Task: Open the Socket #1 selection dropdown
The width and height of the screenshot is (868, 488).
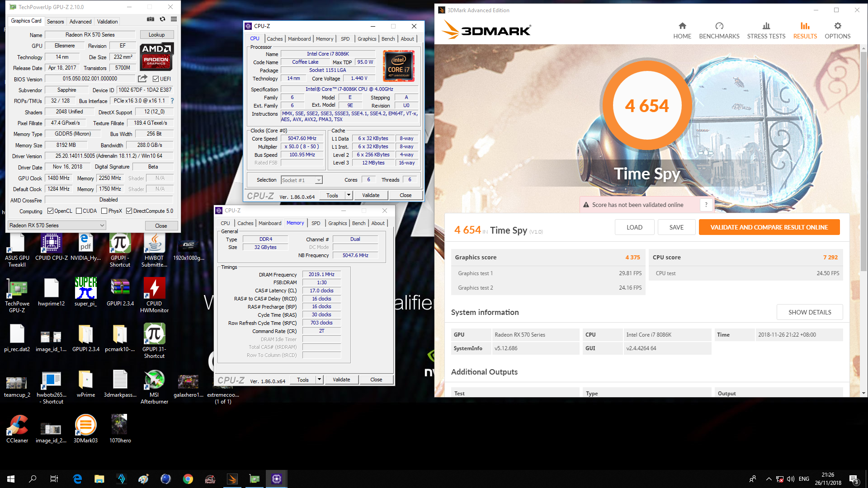Action: (302, 180)
